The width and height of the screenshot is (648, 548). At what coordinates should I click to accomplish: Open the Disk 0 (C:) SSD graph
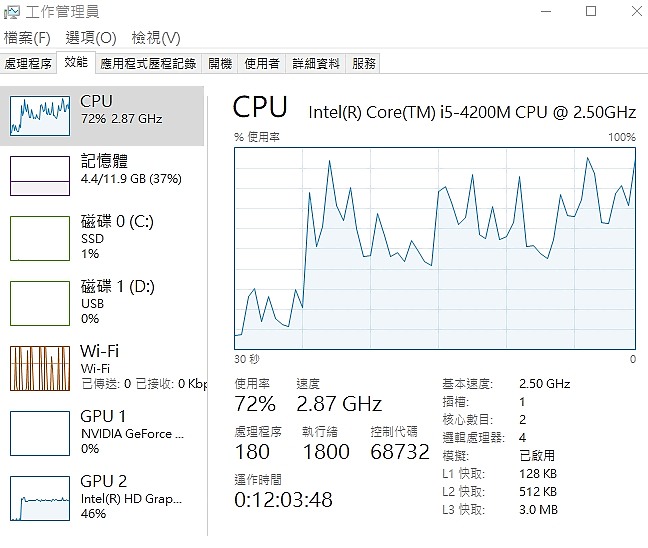[x=40, y=237]
